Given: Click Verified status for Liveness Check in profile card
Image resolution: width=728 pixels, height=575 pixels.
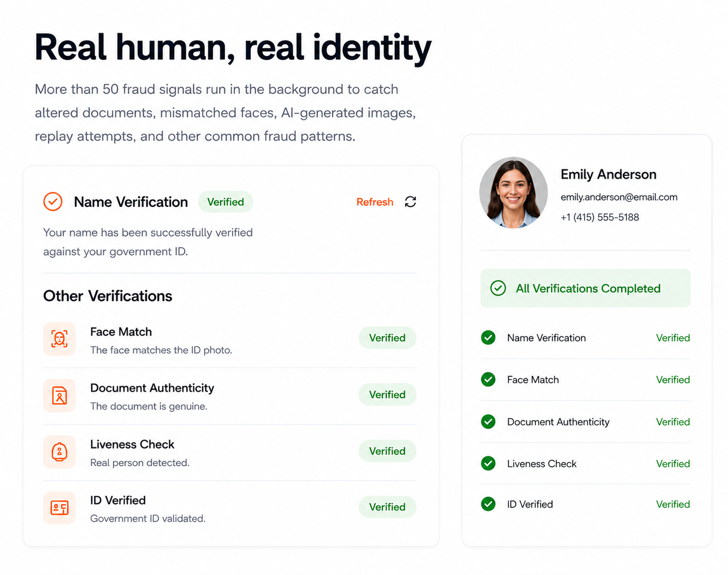Looking at the screenshot, I should [673, 464].
